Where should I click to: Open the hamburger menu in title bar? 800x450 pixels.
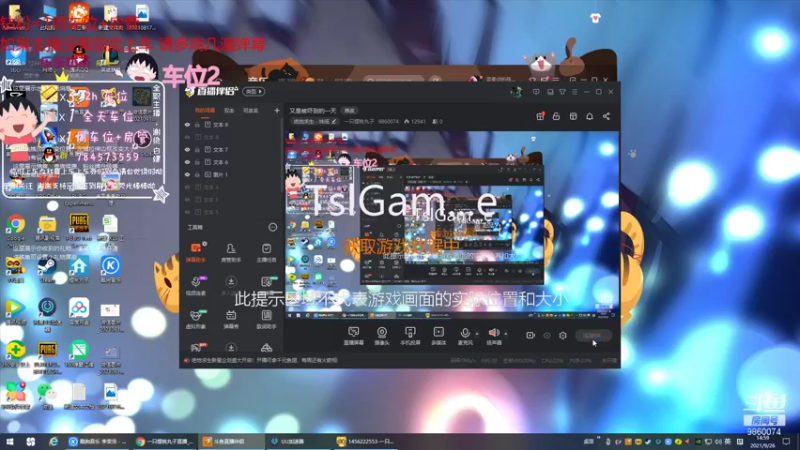[574, 92]
